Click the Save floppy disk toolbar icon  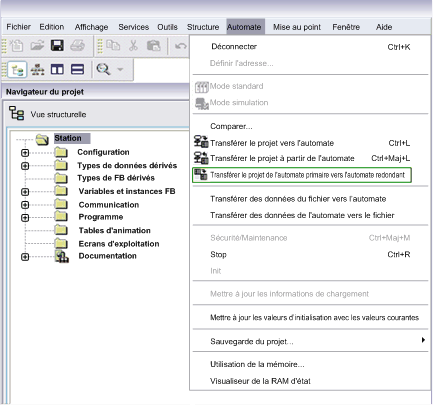[57, 45]
